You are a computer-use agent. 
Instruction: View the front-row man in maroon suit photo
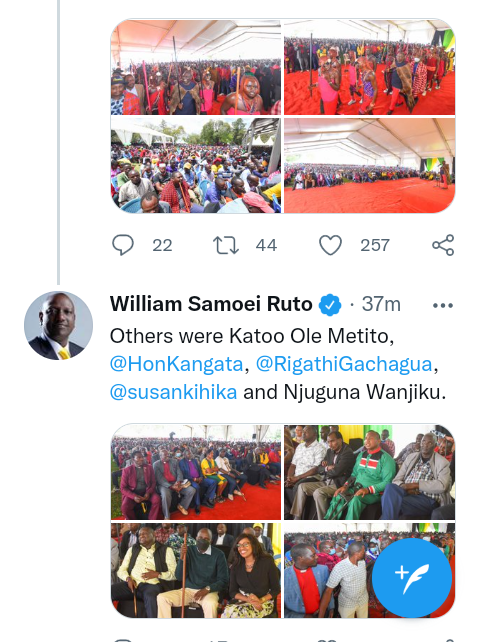[196, 472]
